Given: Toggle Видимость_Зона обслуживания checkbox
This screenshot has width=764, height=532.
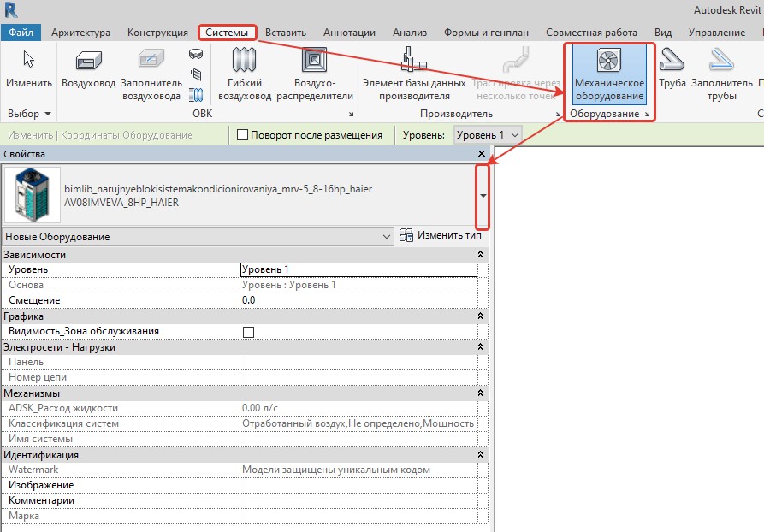Looking at the screenshot, I should point(249,332).
